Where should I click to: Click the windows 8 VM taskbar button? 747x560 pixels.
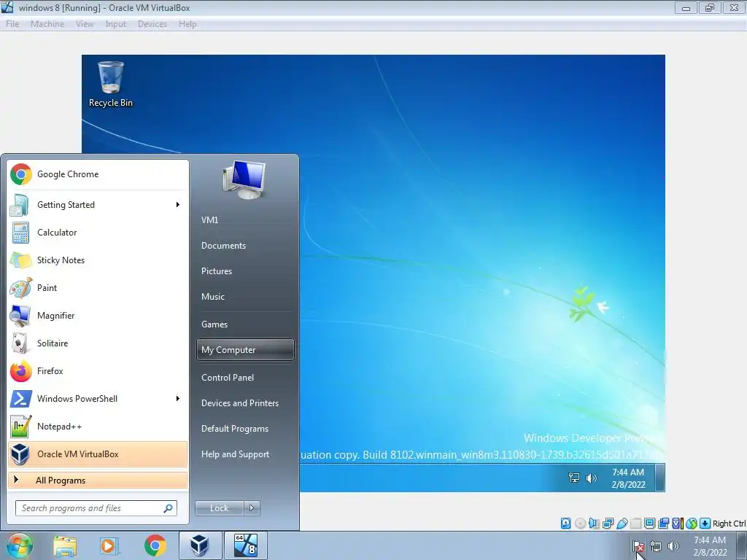pyautogui.click(x=246, y=545)
